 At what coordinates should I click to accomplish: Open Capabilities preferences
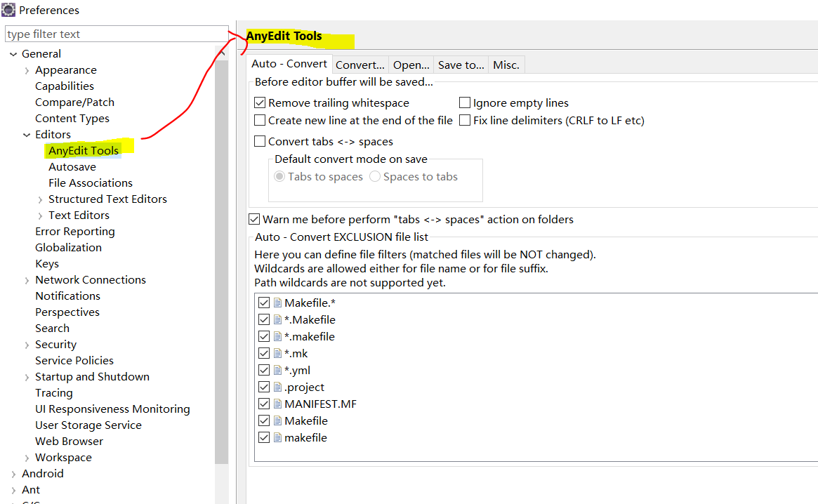64,86
